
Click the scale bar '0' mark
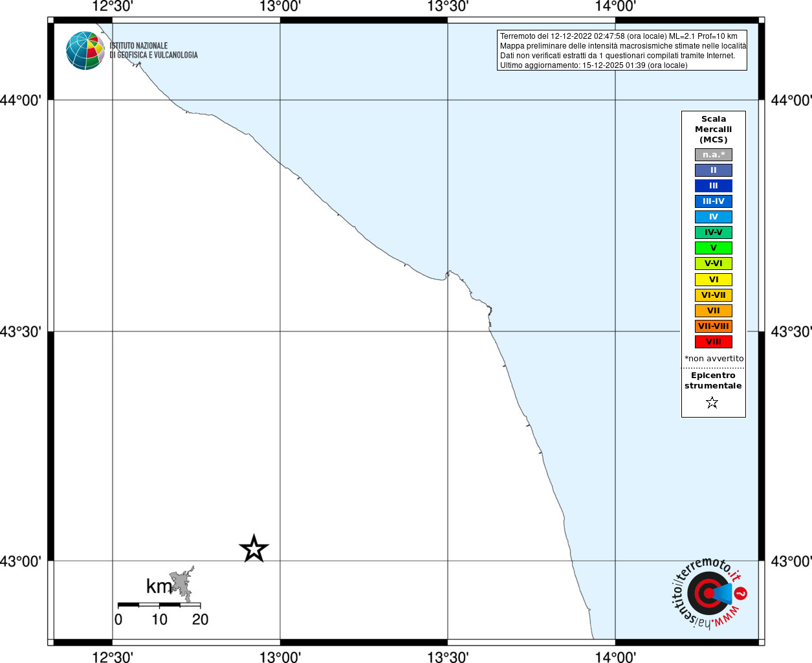(x=118, y=620)
